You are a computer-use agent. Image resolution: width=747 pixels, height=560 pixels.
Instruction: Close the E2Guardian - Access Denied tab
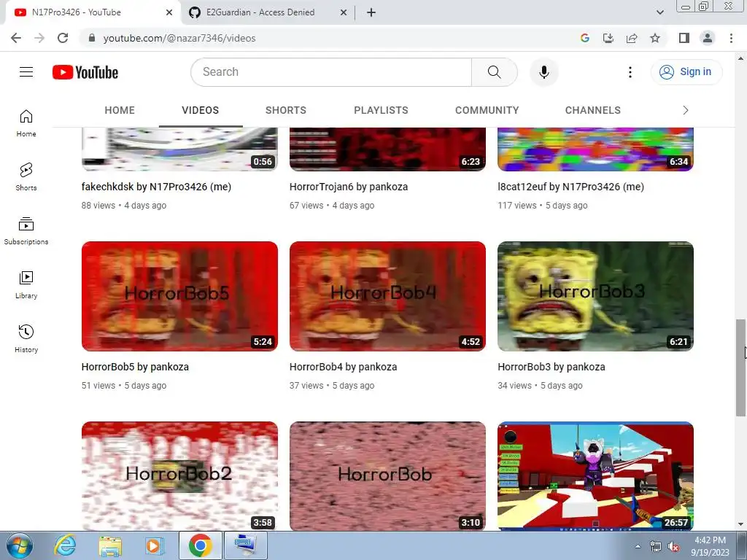344,12
